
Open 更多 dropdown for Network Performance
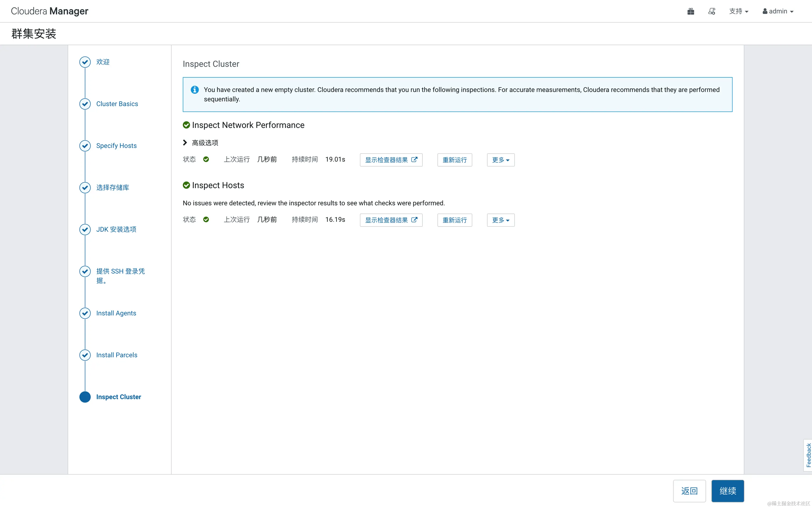coord(501,160)
